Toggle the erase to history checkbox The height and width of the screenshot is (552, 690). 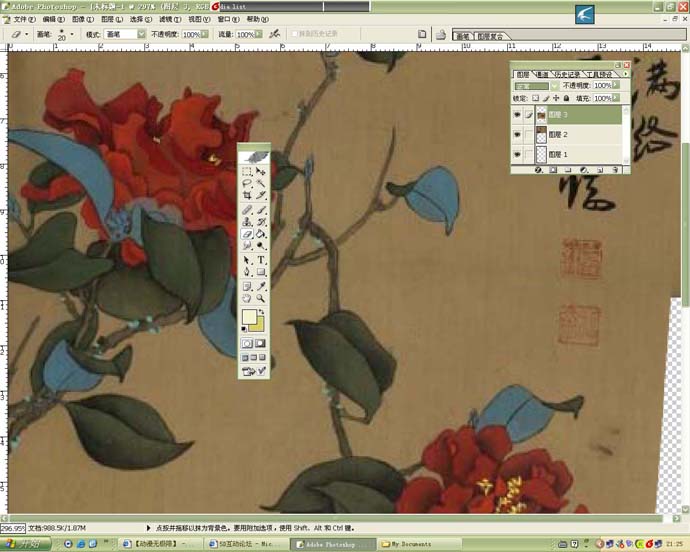(295, 34)
